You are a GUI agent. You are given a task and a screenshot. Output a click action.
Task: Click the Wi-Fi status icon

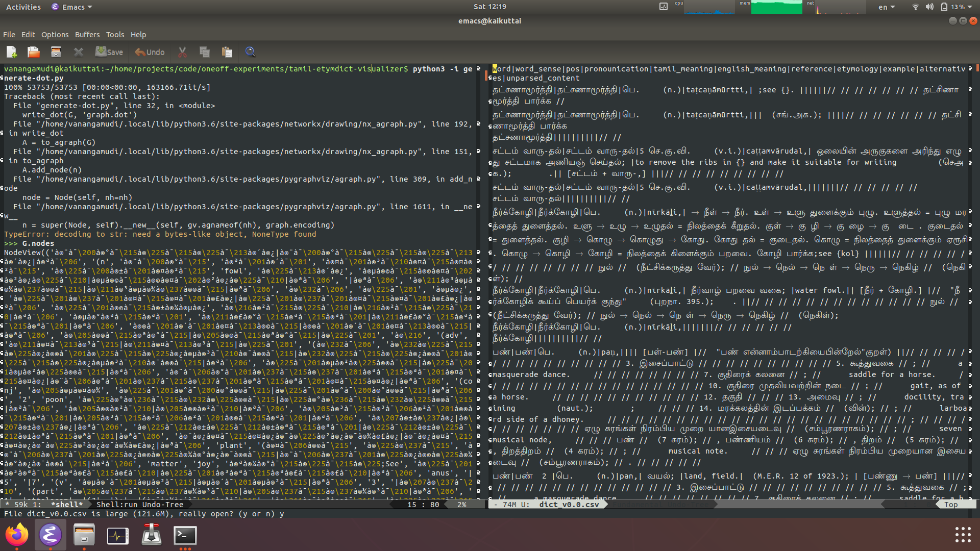915,7
